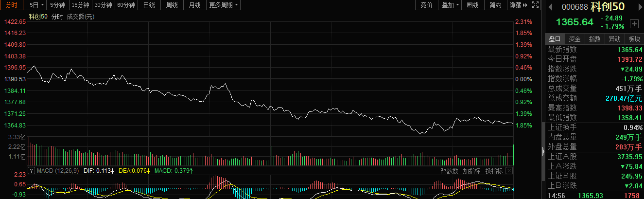Toggle the 简约 simplified view
644x199 pixels.
tap(496, 5)
